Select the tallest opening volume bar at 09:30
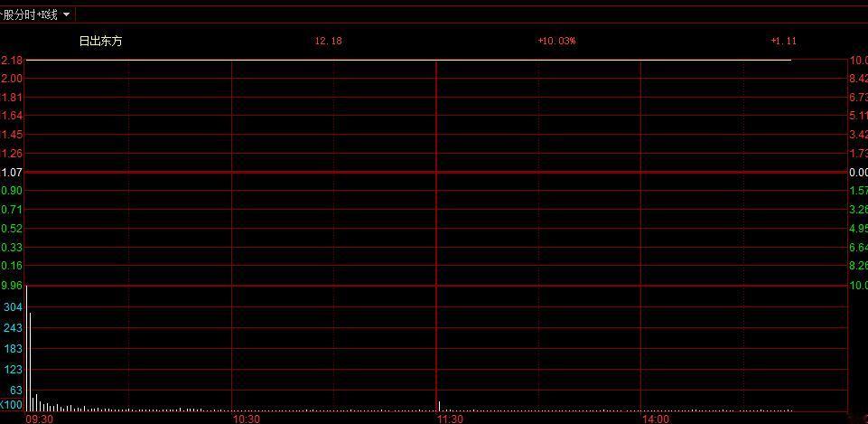 26,348
